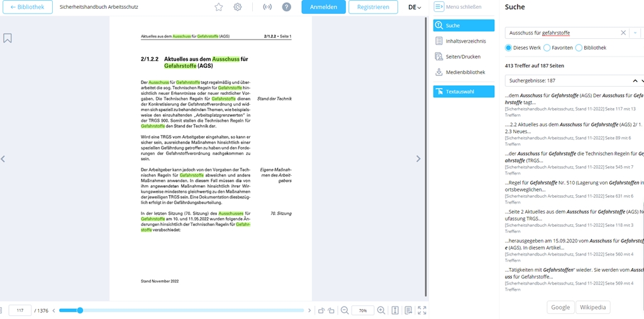
Task: Jump to previous search result up chevron
Action: (x=635, y=81)
